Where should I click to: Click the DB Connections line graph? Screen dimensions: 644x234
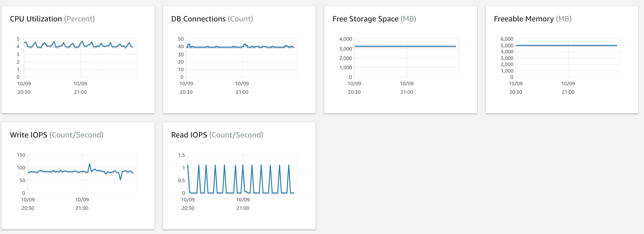point(225,47)
